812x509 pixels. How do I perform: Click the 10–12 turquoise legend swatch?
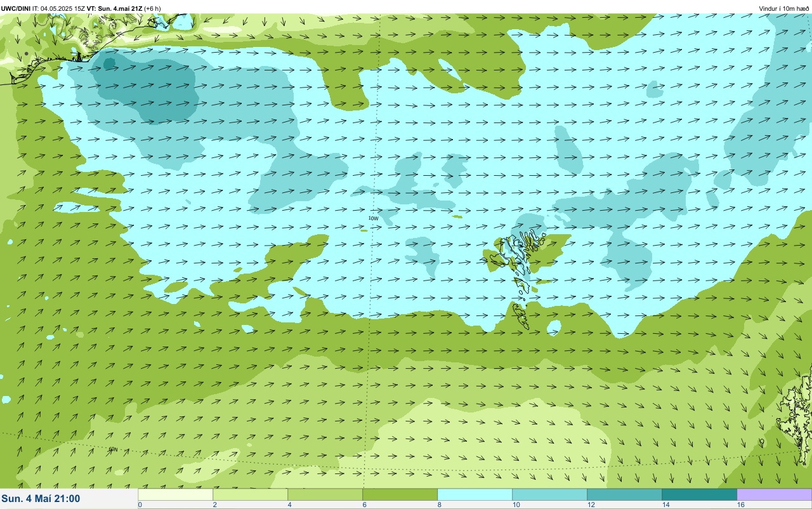tap(550, 494)
